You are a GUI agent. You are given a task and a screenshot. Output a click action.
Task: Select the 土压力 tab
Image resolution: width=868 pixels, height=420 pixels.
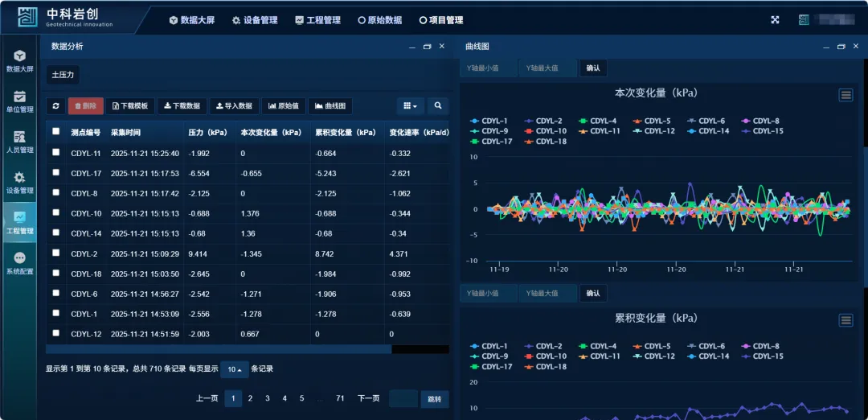tap(63, 74)
